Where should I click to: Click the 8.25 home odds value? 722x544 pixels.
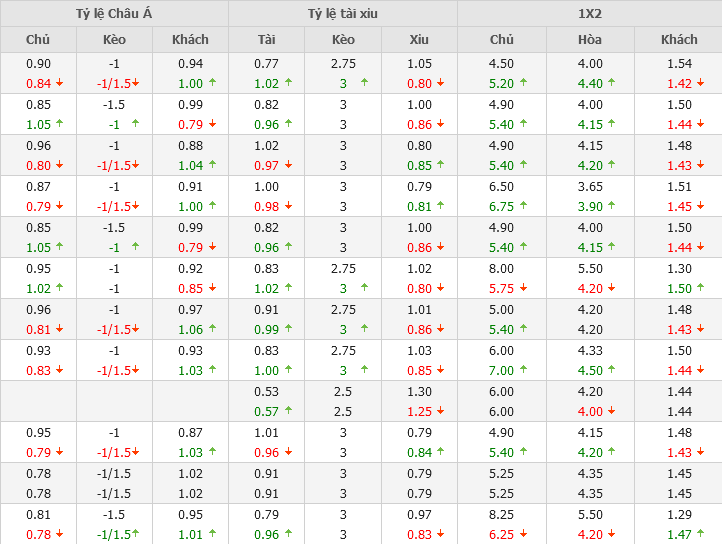[502, 514]
